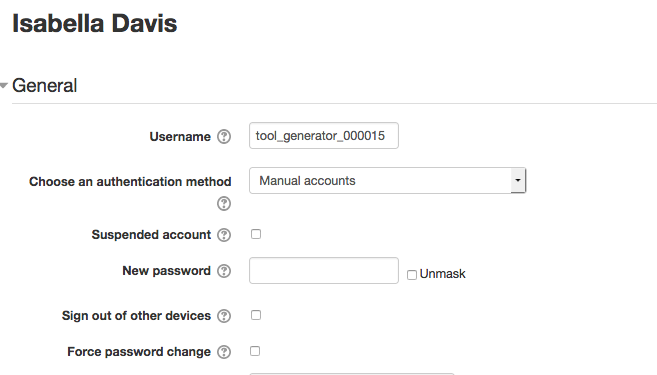Click the Unmask label text

tap(442, 274)
